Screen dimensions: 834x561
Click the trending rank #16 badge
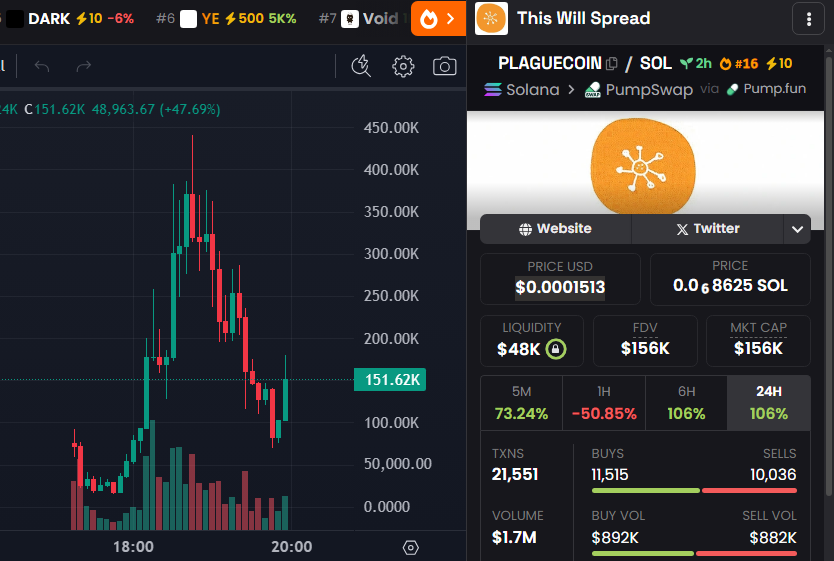click(x=739, y=64)
